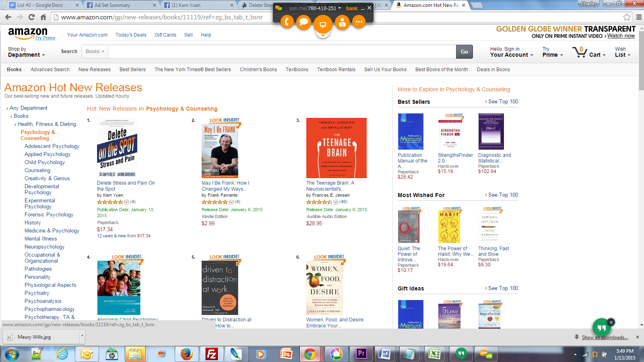The width and height of the screenshot is (644, 362).
Task: Open the join.me participants icon
Action: pos(342,22)
